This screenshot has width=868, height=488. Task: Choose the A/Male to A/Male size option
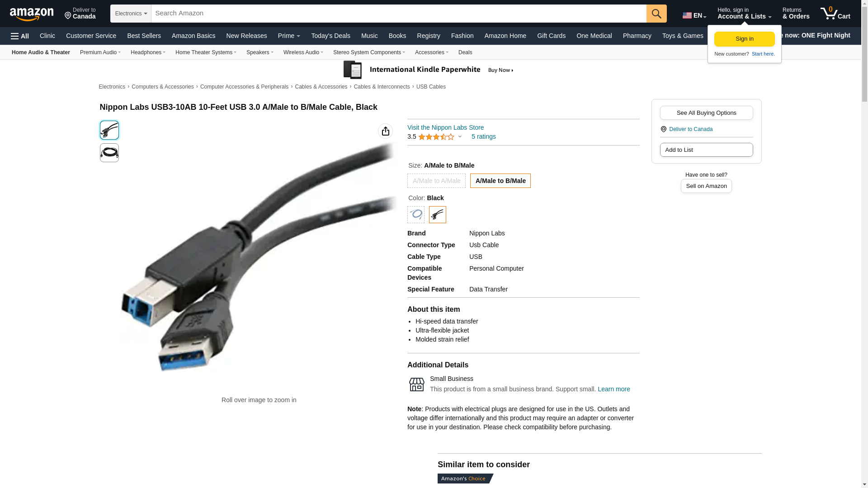[x=436, y=181]
